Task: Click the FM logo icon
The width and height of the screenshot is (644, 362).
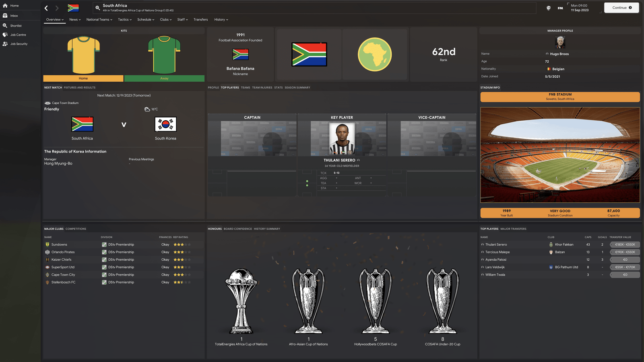Action: [x=560, y=8]
